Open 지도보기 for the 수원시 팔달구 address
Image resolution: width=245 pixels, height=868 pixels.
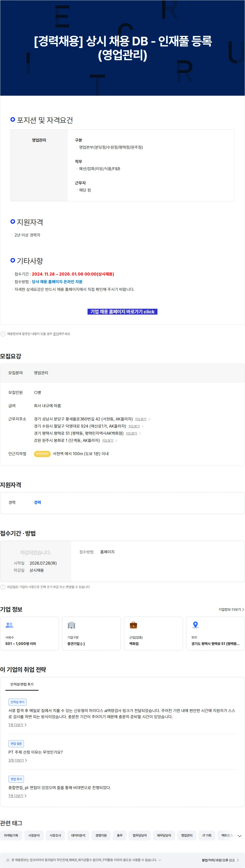[x=134, y=426]
